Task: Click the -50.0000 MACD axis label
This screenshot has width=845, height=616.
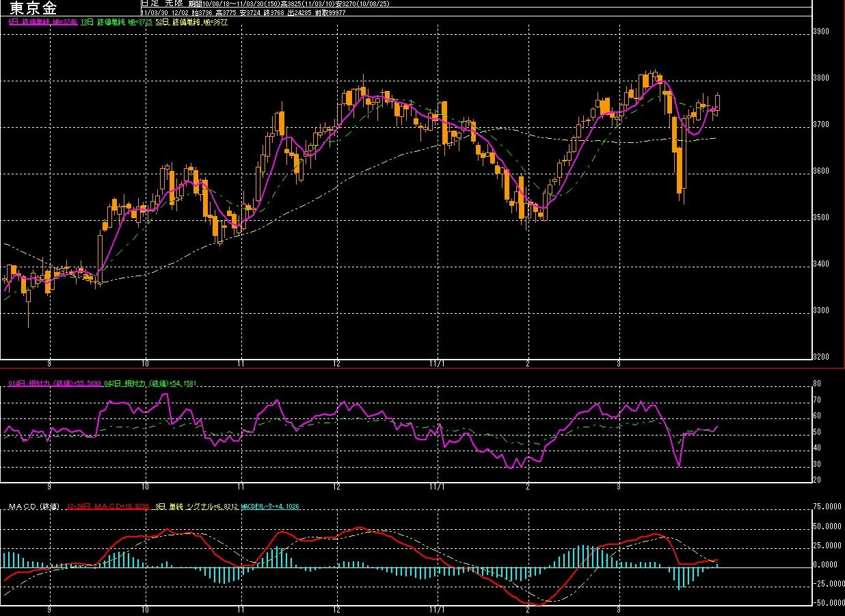Action: [827, 603]
